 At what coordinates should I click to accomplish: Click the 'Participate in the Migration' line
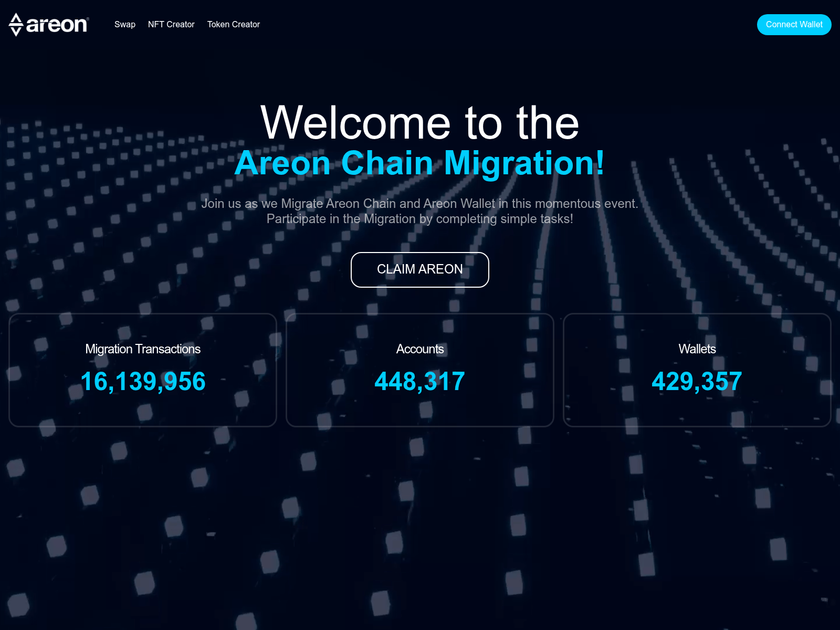pyautogui.click(x=420, y=219)
